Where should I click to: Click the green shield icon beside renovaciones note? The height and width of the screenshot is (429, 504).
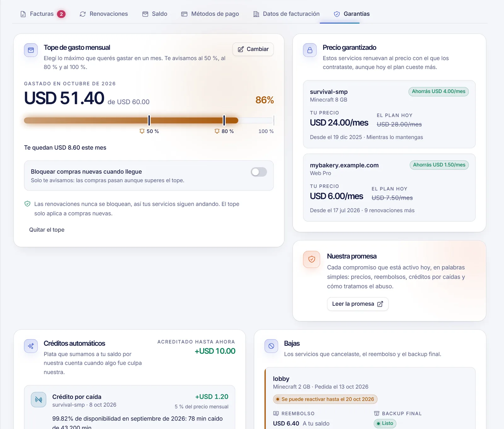click(x=27, y=204)
